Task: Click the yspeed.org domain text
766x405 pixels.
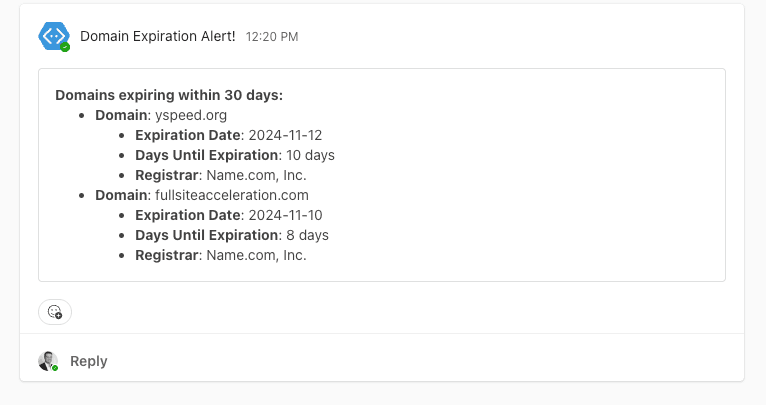Action: pos(191,115)
